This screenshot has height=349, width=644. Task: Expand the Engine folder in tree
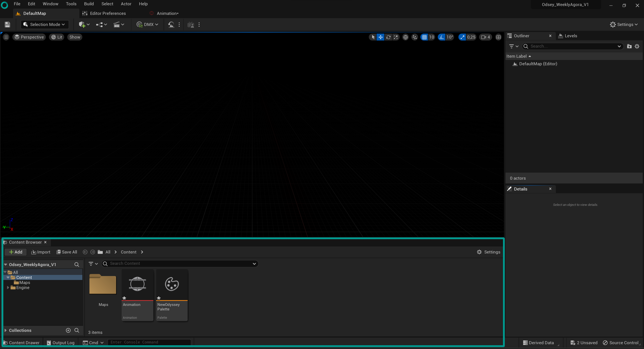point(8,288)
